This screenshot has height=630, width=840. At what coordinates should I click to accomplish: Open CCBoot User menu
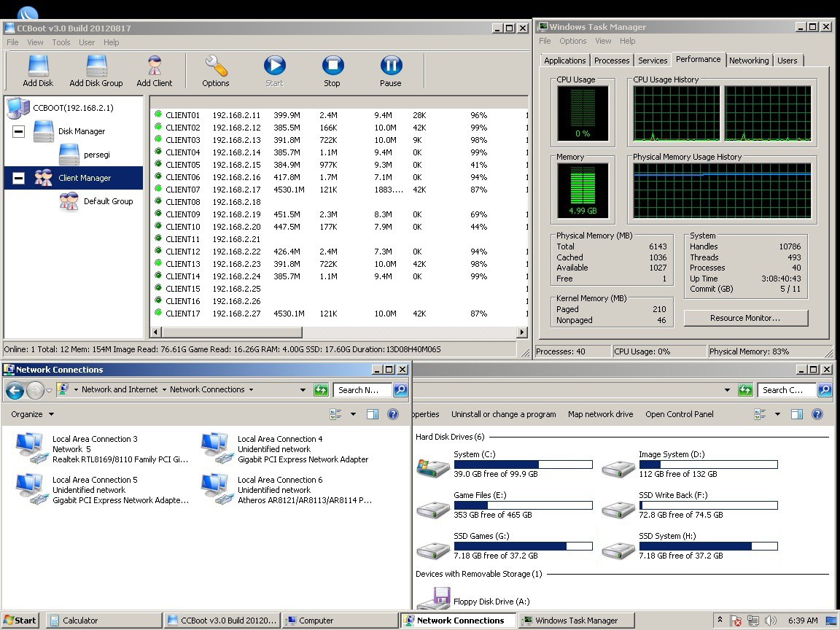[87, 42]
